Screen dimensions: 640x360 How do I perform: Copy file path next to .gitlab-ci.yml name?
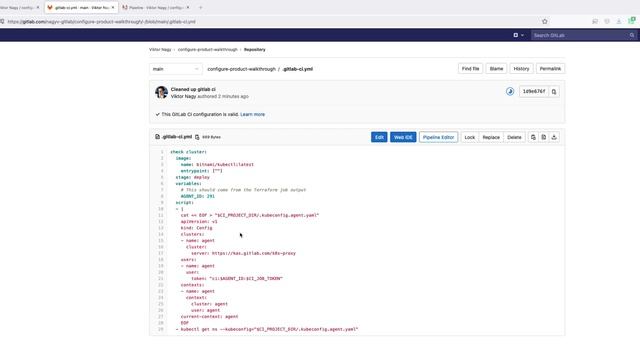(x=197, y=137)
